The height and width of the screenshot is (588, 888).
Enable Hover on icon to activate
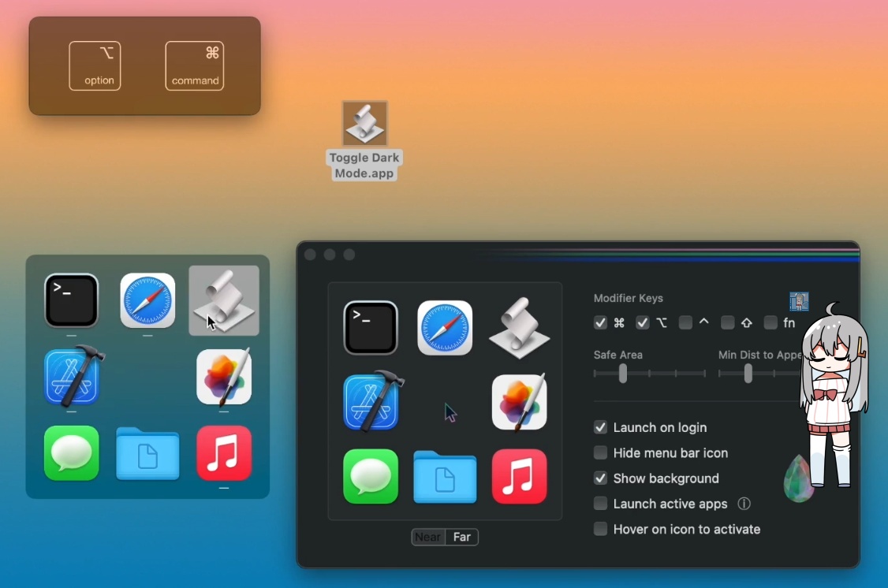(599, 529)
